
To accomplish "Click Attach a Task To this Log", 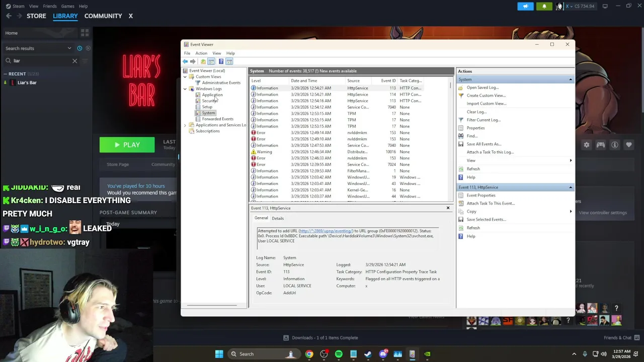I will [x=490, y=152].
